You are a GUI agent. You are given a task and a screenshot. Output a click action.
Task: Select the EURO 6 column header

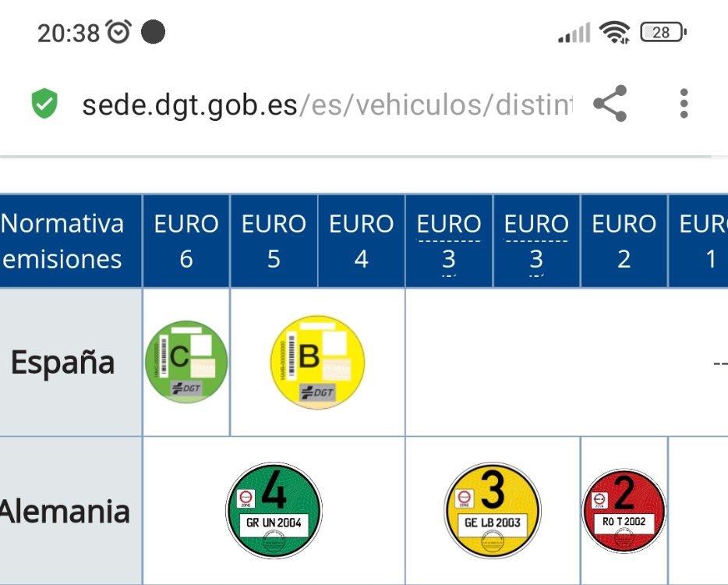186,241
